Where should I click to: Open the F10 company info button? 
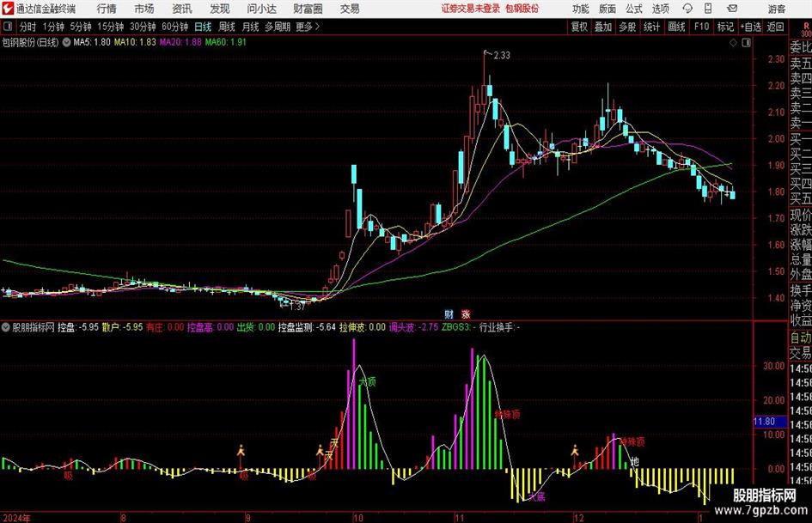pyautogui.click(x=702, y=27)
